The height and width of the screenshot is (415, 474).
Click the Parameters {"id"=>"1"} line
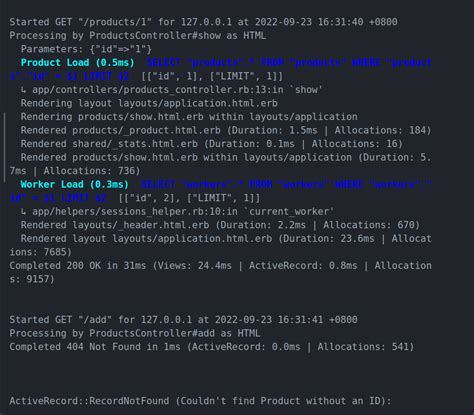click(x=86, y=49)
